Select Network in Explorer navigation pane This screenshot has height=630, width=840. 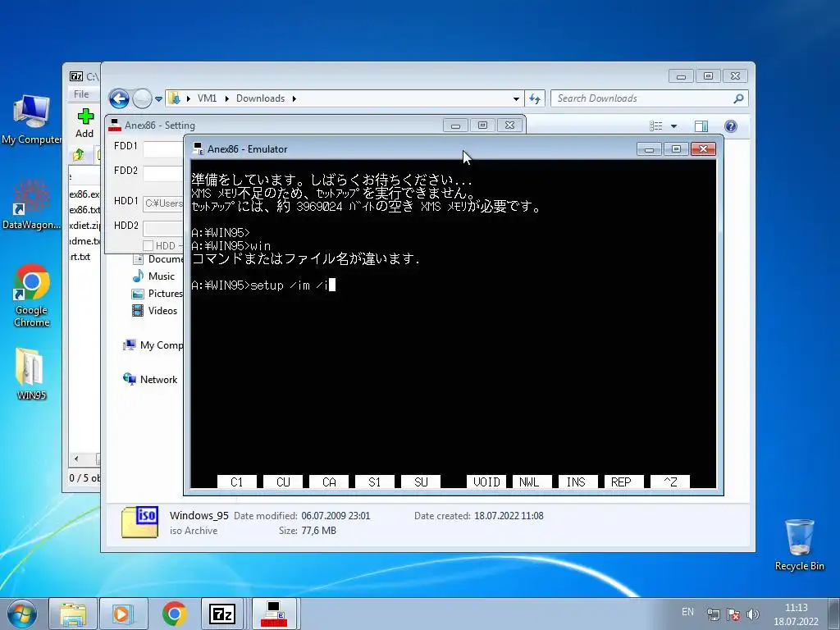(150, 380)
